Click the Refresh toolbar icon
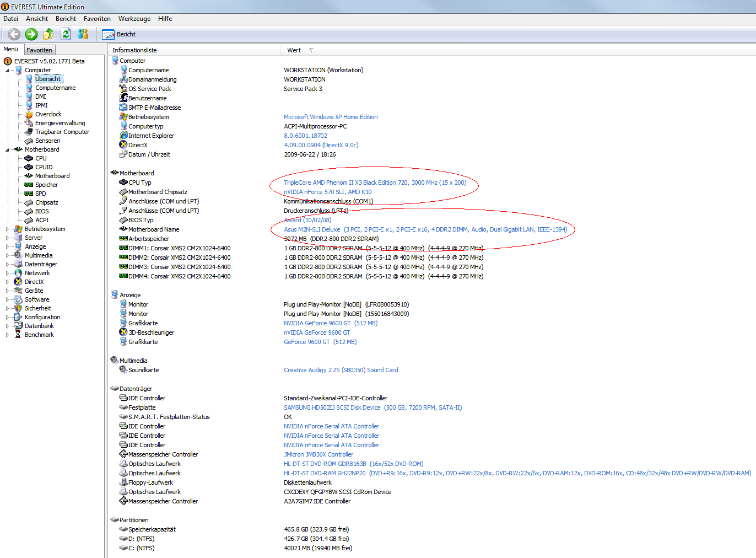The height and width of the screenshot is (558, 756). [x=66, y=34]
